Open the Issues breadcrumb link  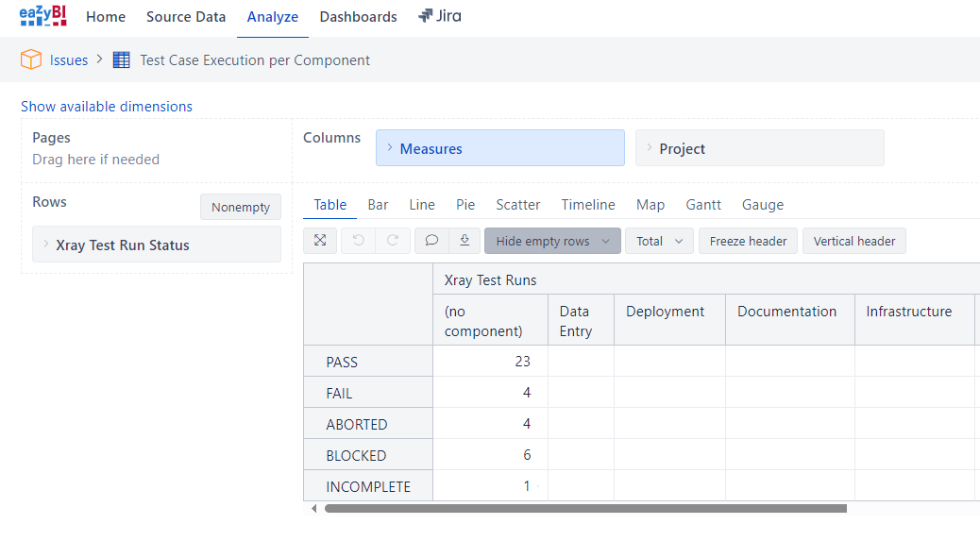point(69,60)
